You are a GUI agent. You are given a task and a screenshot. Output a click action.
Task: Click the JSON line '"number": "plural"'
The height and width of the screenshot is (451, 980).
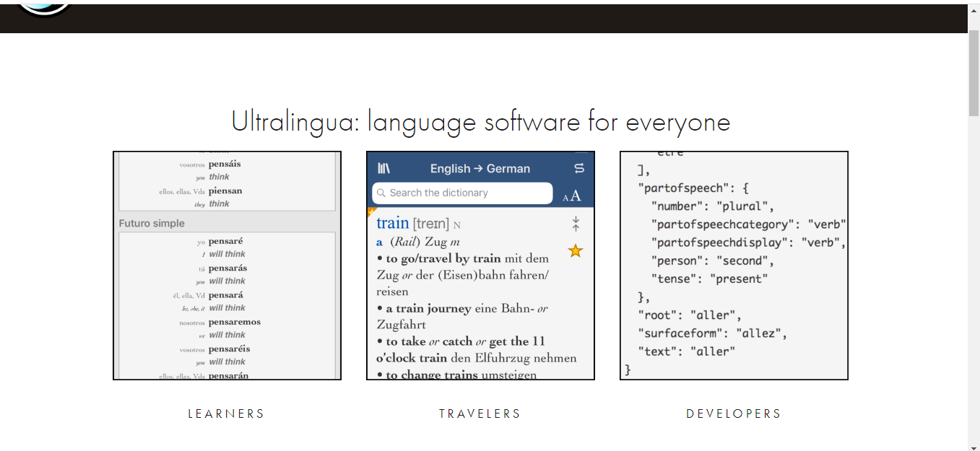point(713,206)
